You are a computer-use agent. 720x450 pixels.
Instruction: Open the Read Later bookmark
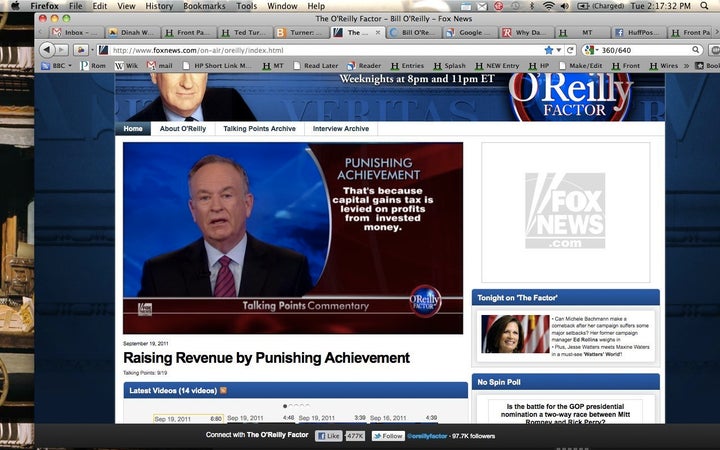pos(316,66)
